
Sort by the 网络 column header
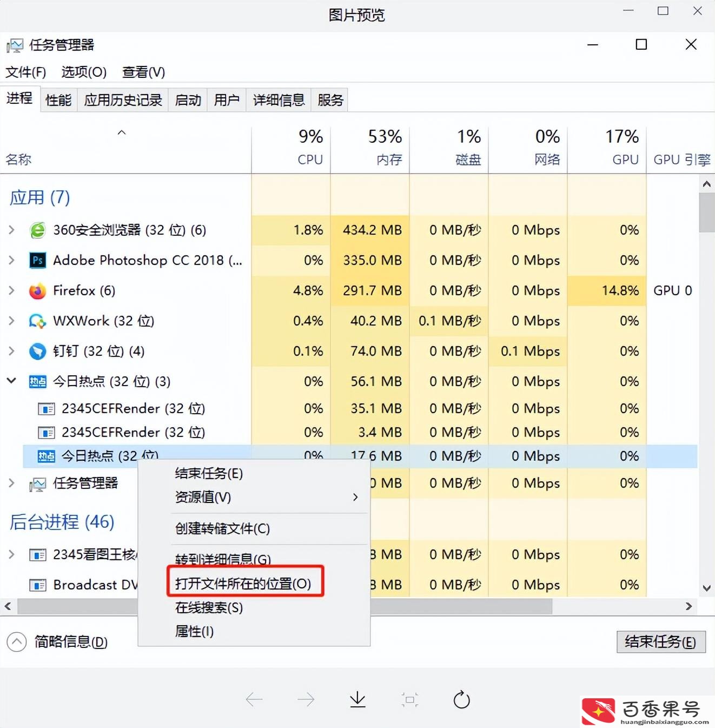click(x=528, y=150)
